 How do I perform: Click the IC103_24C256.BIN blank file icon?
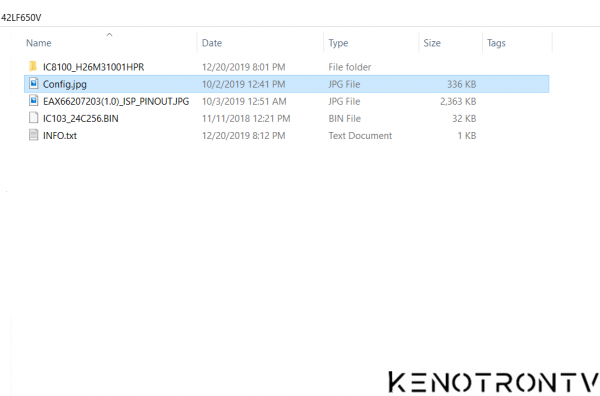coord(33,118)
